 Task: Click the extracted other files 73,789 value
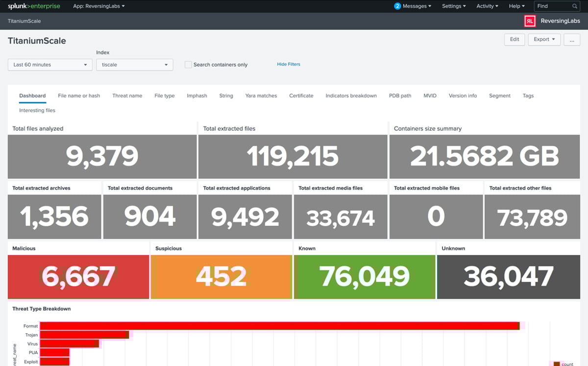pyautogui.click(x=532, y=219)
